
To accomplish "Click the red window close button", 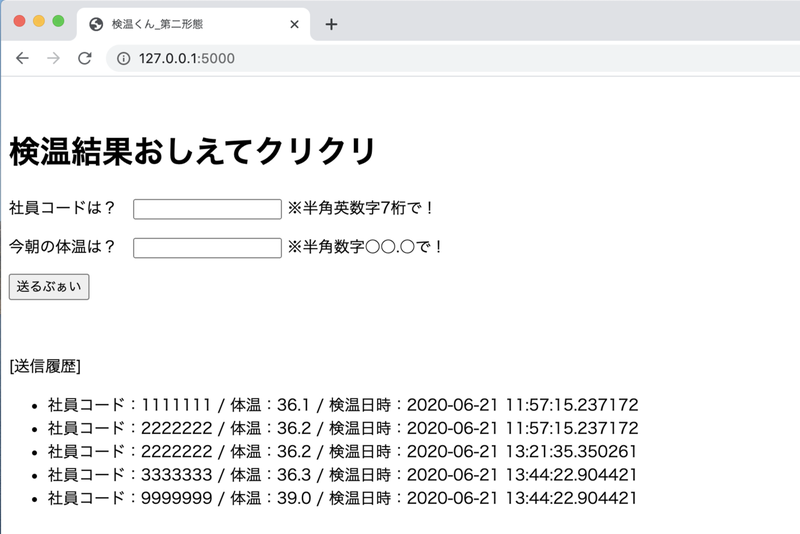I will (x=19, y=21).
